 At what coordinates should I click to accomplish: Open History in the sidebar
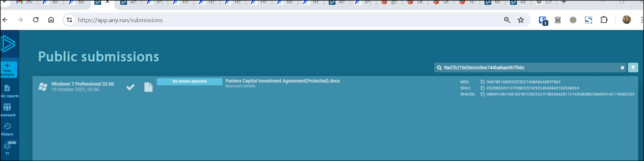(x=7, y=129)
